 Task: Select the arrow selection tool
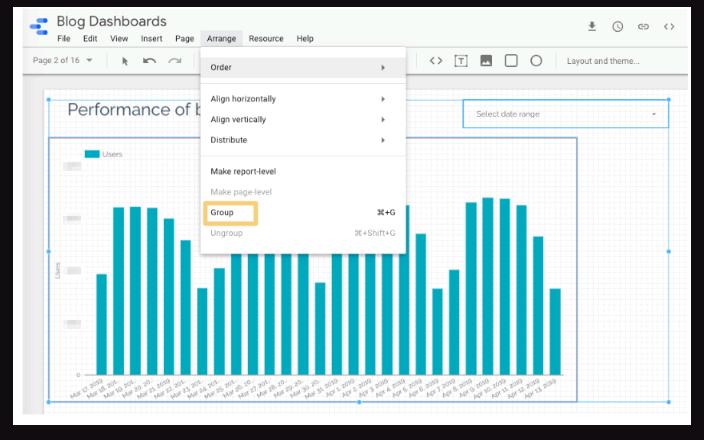click(x=125, y=61)
